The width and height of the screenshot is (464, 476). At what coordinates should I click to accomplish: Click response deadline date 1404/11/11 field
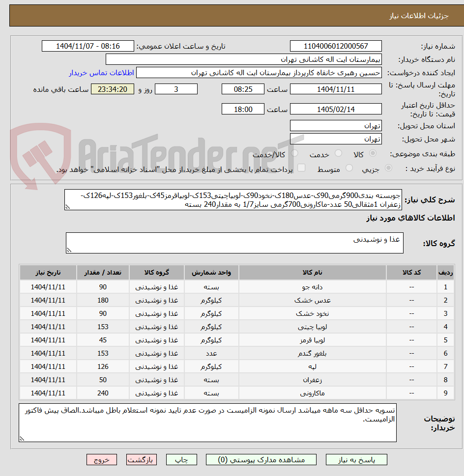click(336, 89)
